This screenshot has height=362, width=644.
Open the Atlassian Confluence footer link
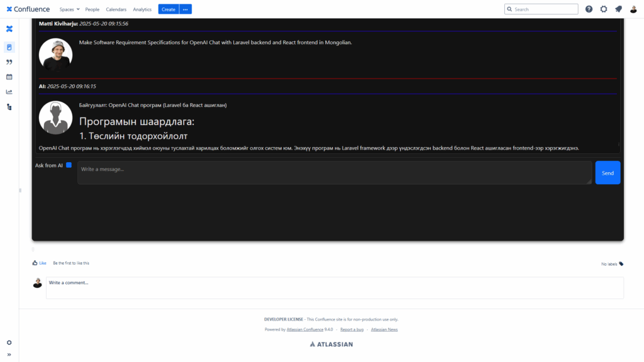305,329
